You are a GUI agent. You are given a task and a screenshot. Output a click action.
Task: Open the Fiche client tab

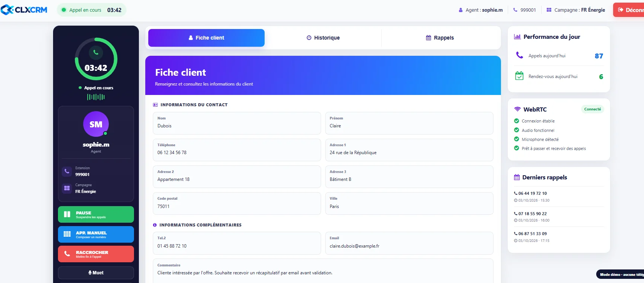206,38
